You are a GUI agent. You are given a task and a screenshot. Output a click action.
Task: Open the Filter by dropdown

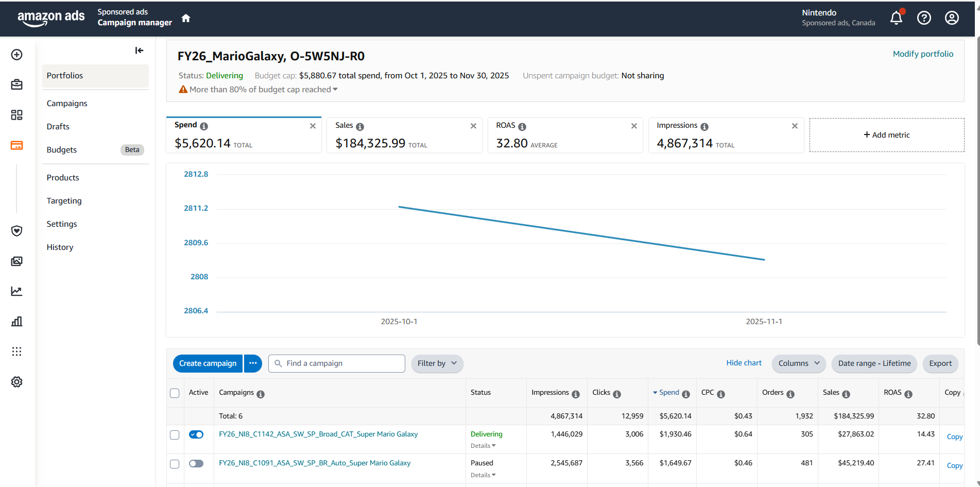click(437, 363)
